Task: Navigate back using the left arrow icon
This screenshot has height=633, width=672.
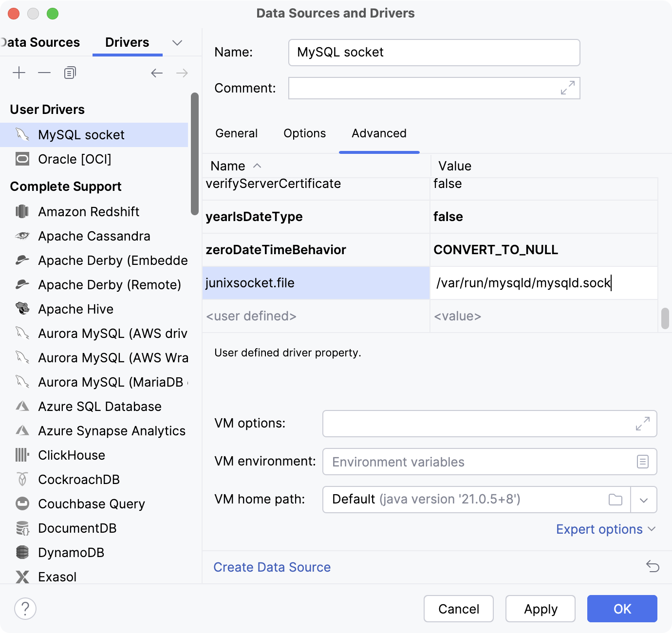Action: click(x=156, y=73)
